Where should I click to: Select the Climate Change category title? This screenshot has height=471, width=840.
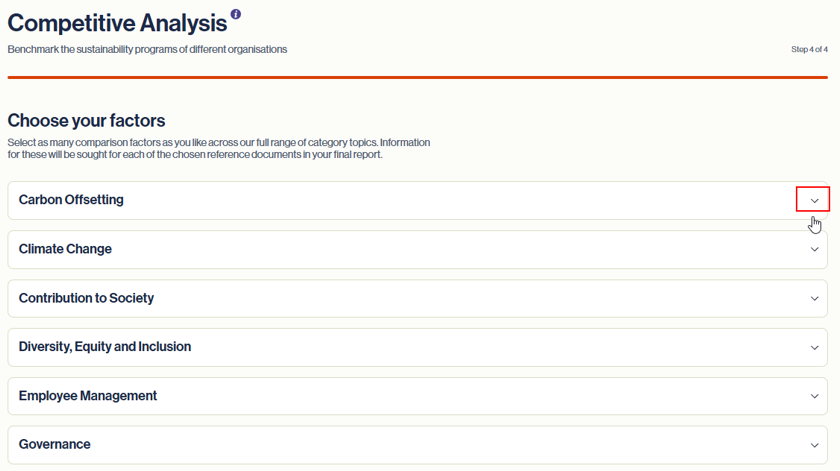click(65, 249)
